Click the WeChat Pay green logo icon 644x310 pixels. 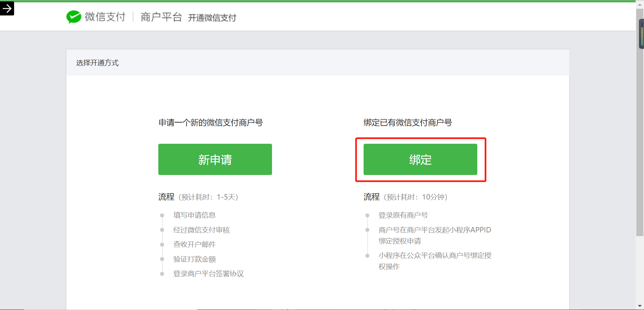tap(73, 16)
